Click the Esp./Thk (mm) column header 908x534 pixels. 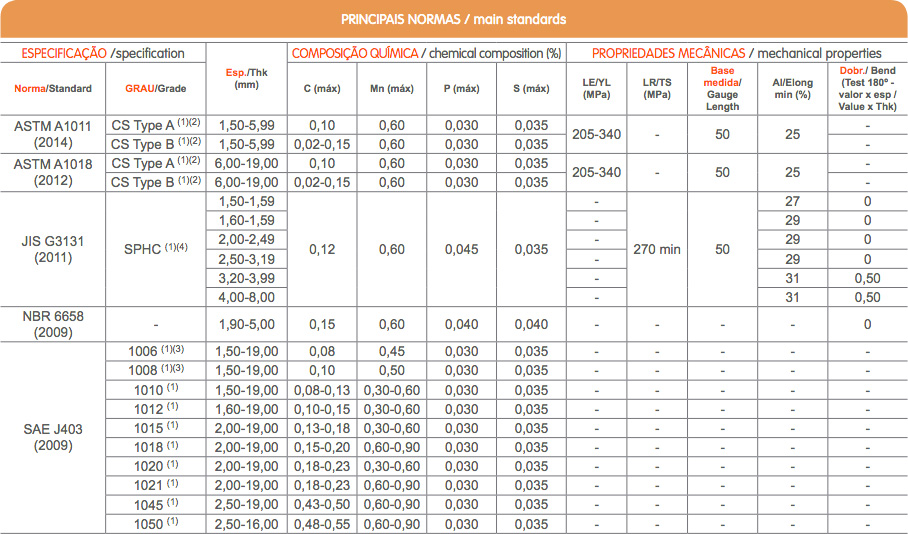click(x=247, y=78)
